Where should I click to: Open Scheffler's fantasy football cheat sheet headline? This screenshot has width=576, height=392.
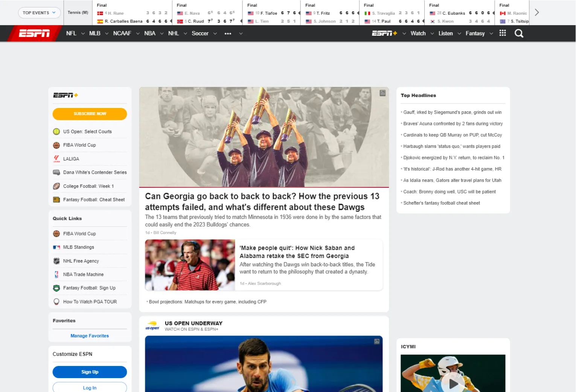(442, 203)
